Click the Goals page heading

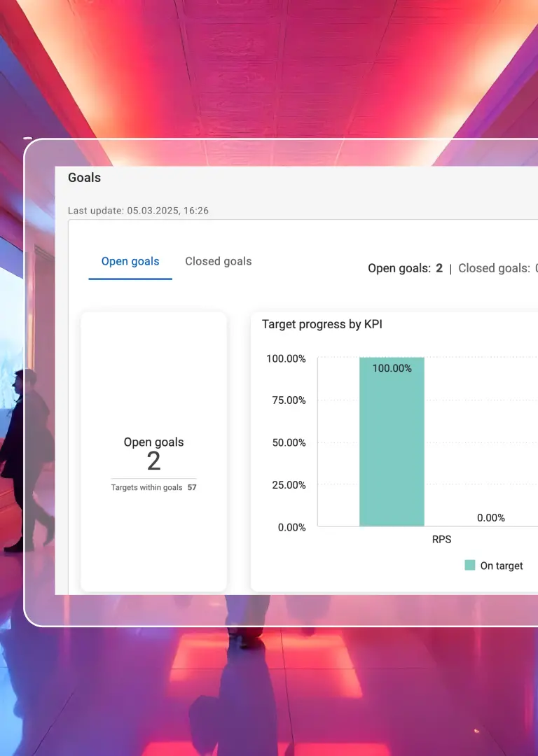85,177
